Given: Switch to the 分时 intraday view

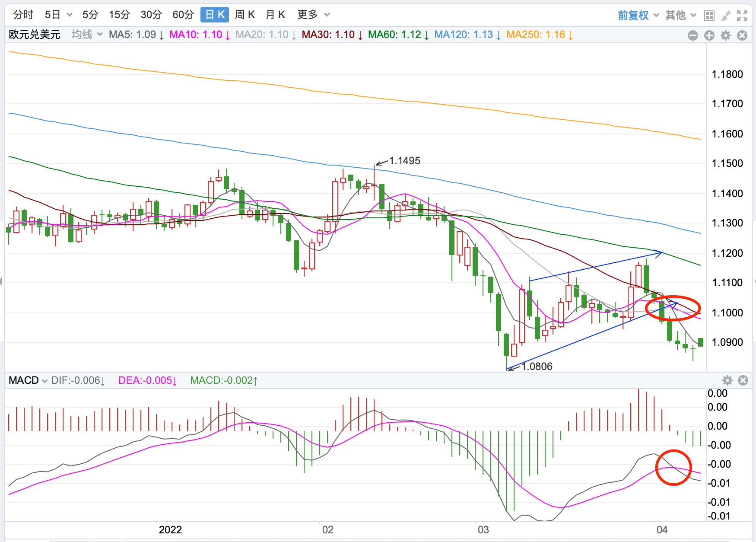Looking at the screenshot, I should [23, 15].
